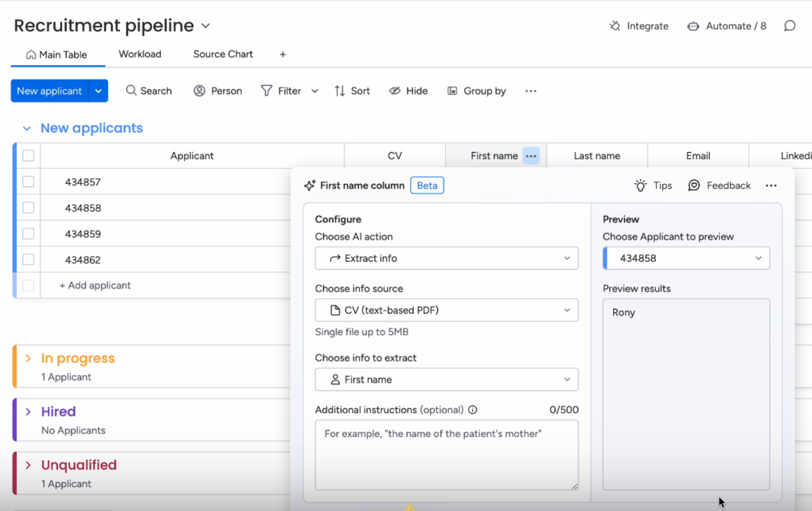Open the Automate / 8 center
The image size is (812, 511).
[727, 26]
